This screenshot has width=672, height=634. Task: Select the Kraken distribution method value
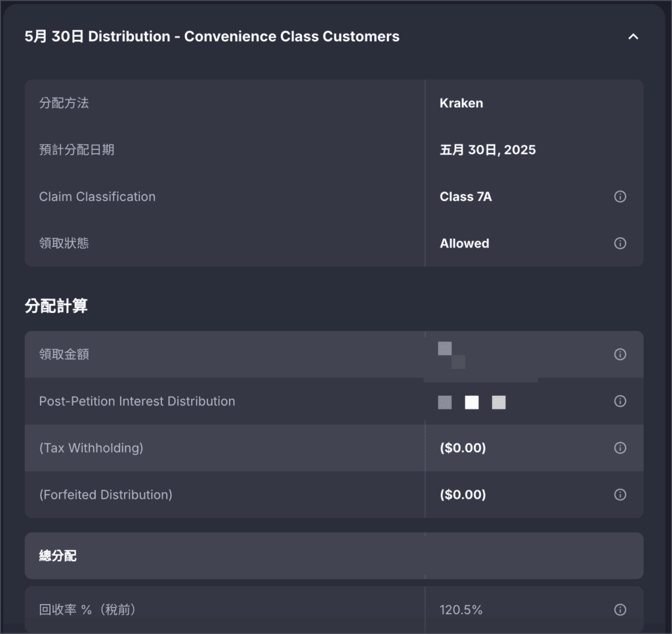pos(461,103)
